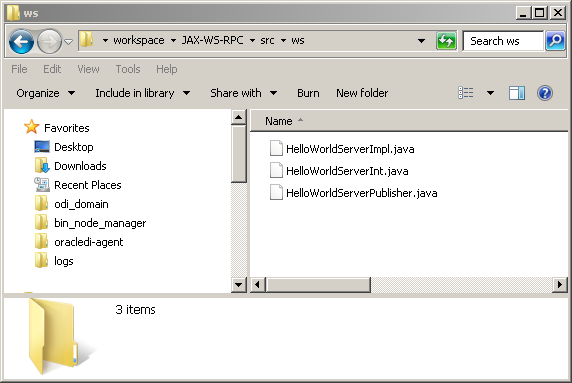Open the Tools menu
The height and width of the screenshot is (383, 572).
pyautogui.click(x=128, y=69)
